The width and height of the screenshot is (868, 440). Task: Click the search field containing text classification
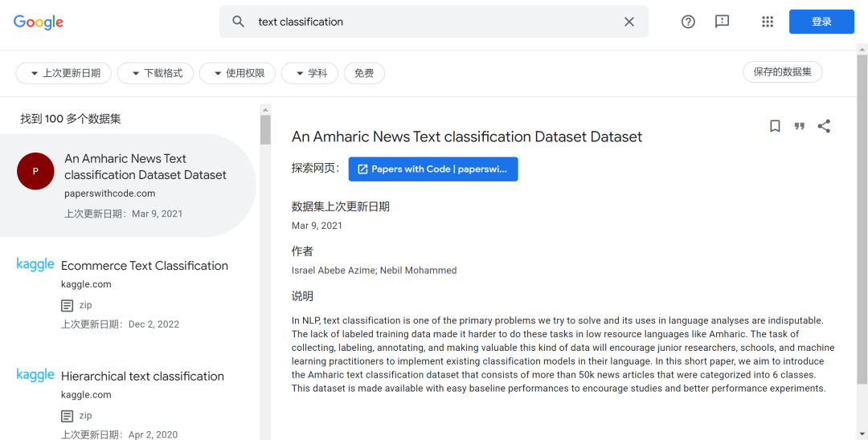click(434, 22)
